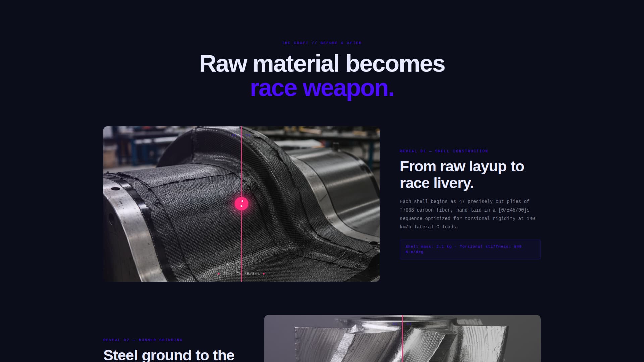The image size is (644, 362).
Task: Click the 'Shell mass: 2.1 kg' spec box
Action: pyautogui.click(x=470, y=249)
